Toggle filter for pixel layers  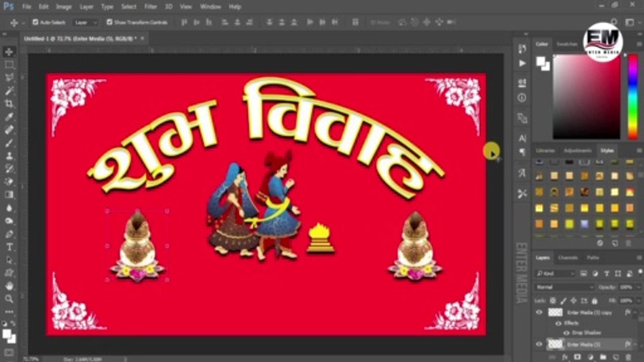584,273
